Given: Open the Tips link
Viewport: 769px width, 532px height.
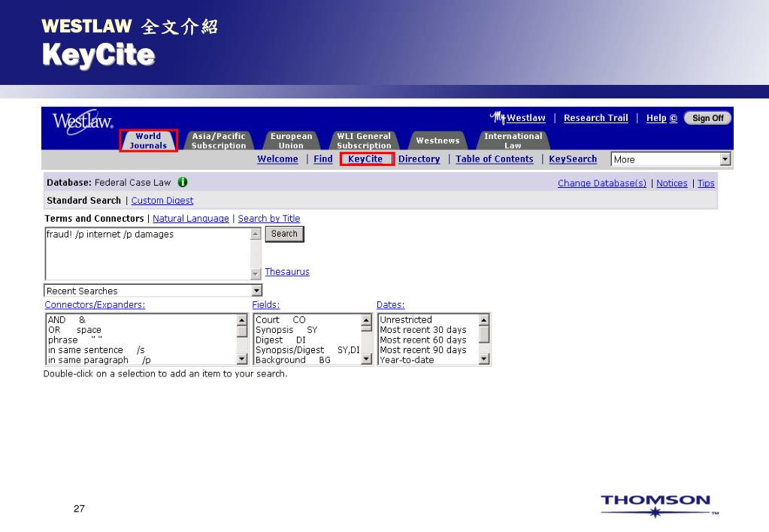Looking at the screenshot, I should (706, 183).
